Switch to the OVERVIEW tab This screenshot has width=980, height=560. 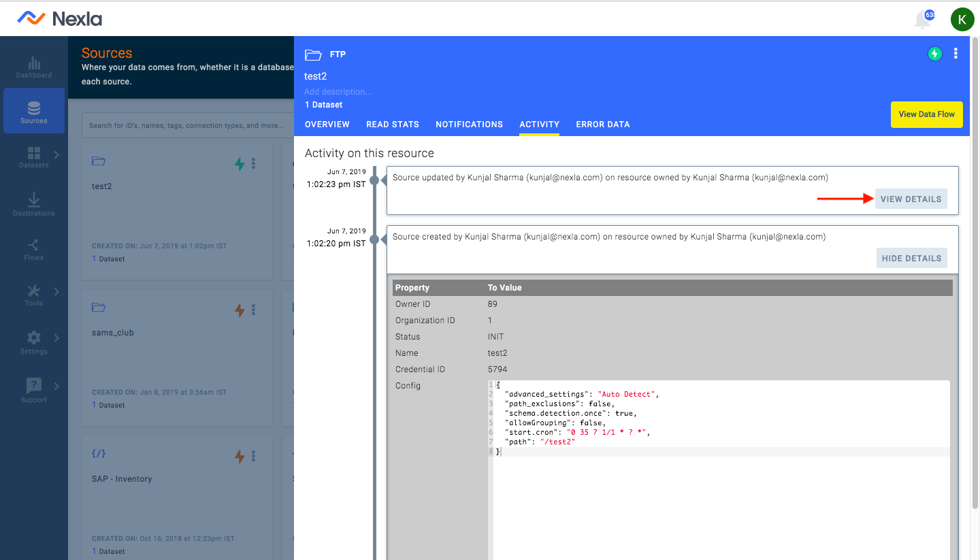pos(327,125)
